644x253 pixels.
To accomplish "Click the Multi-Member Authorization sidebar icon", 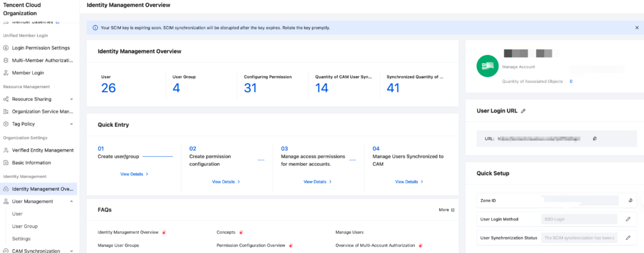I will coord(6,60).
